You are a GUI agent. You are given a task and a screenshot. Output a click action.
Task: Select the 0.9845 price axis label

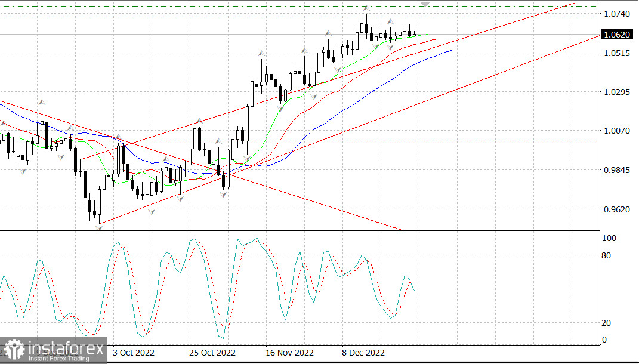tap(617, 170)
